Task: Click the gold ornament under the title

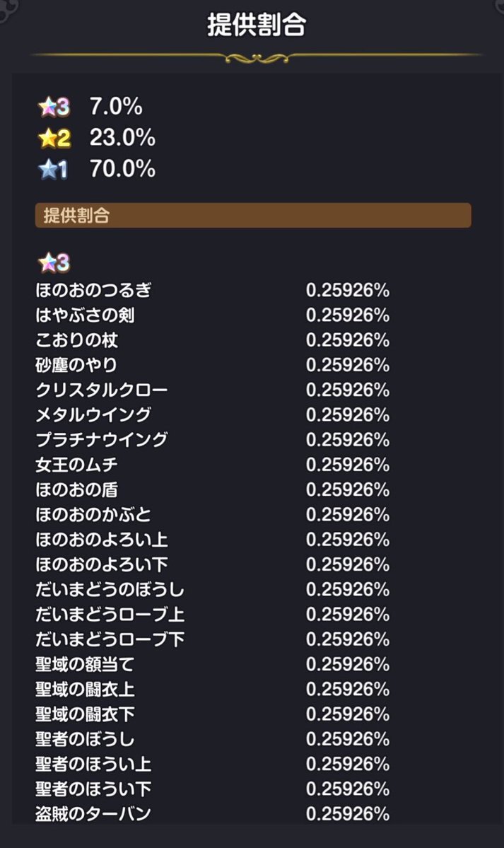Action: tap(256, 57)
